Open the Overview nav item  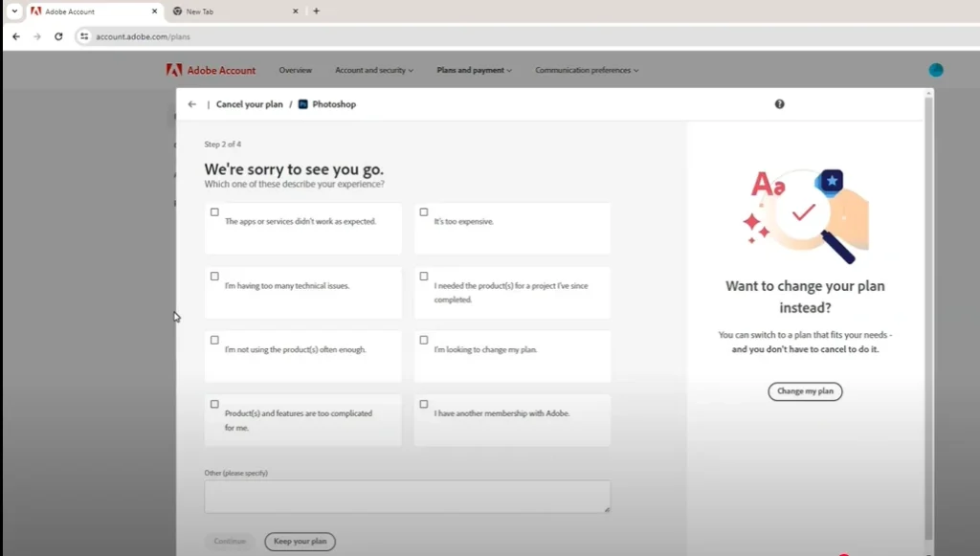tap(295, 70)
